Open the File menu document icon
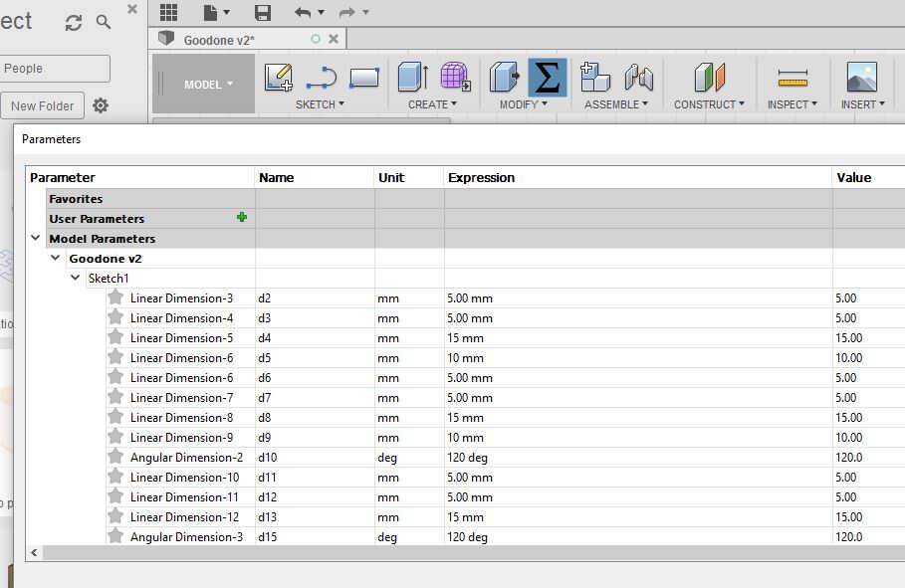The image size is (905, 588). pos(211,12)
